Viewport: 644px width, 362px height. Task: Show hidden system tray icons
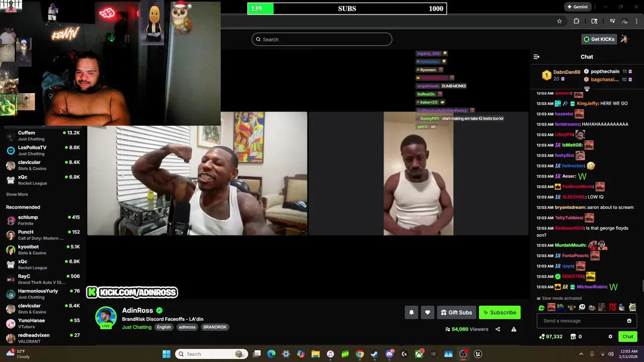point(581,354)
